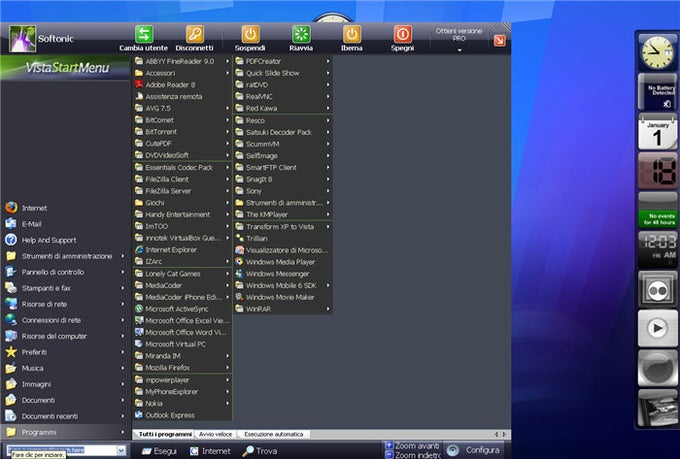680x459 pixels.
Task: Click the red arrow icon beside PRO version
Action: pos(500,40)
